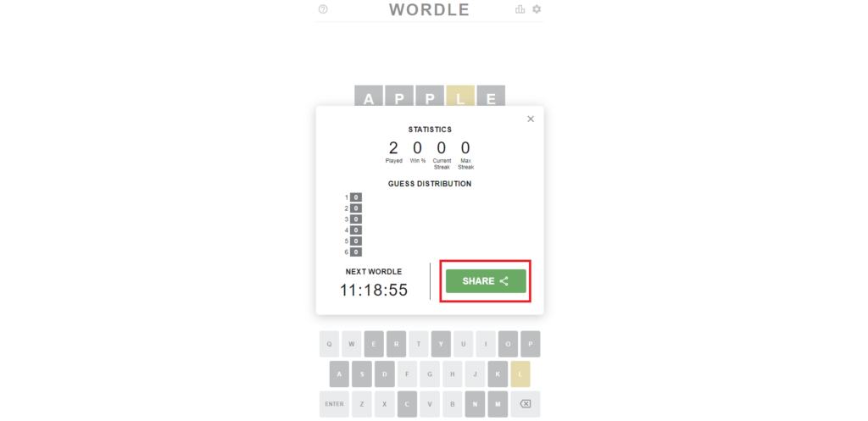
Task: Close the statistics popup with X
Action: (531, 119)
